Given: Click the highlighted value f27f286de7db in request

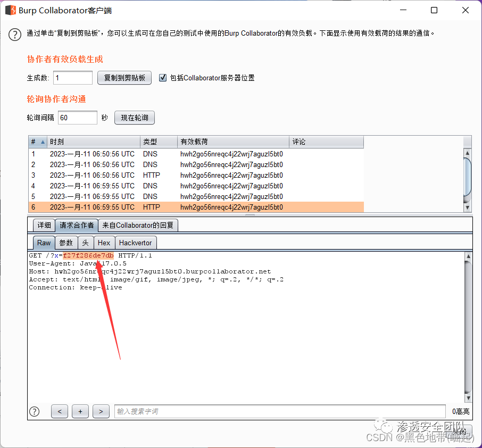Looking at the screenshot, I should coord(88,255).
